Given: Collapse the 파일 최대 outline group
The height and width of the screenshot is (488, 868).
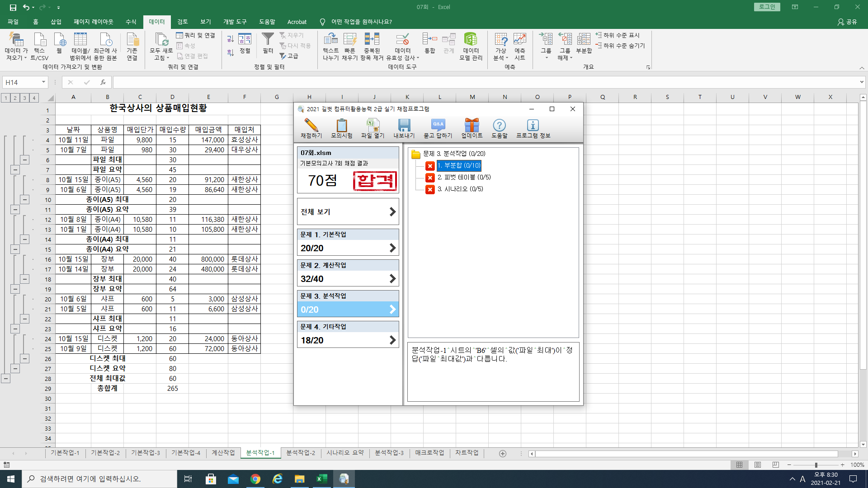Looking at the screenshot, I should pos(25,160).
